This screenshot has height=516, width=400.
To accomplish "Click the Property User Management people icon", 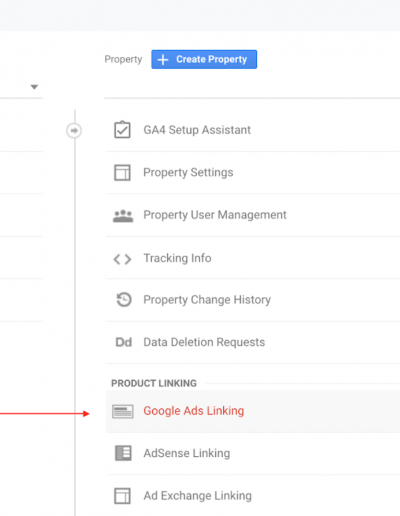I will coord(123,216).
